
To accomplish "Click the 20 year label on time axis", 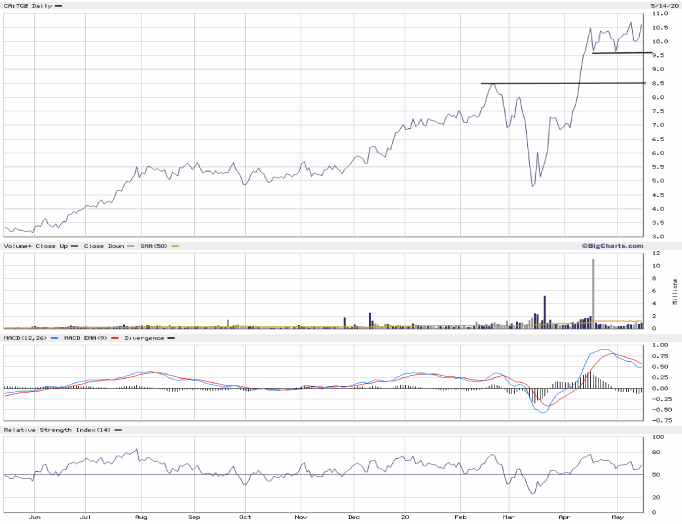I will 405,518.
